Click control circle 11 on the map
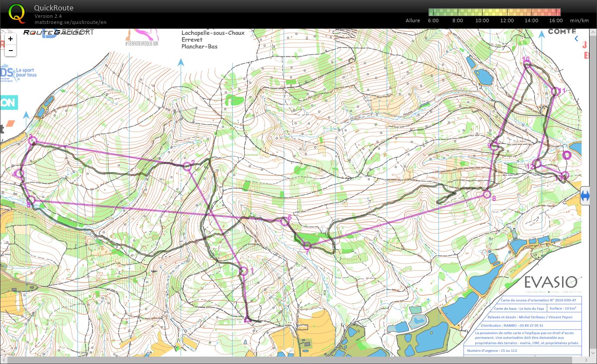Image resolution: width=597 pixels, height=364 pixels. coord(555,91)
